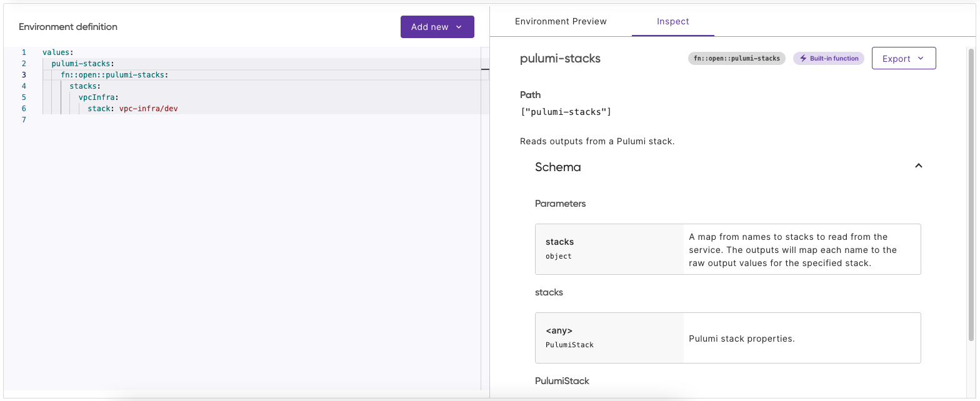This screenshot has height=401, width=980.
Task: Click the 'A map from names to stacks' description
Action: click(793, 250)
